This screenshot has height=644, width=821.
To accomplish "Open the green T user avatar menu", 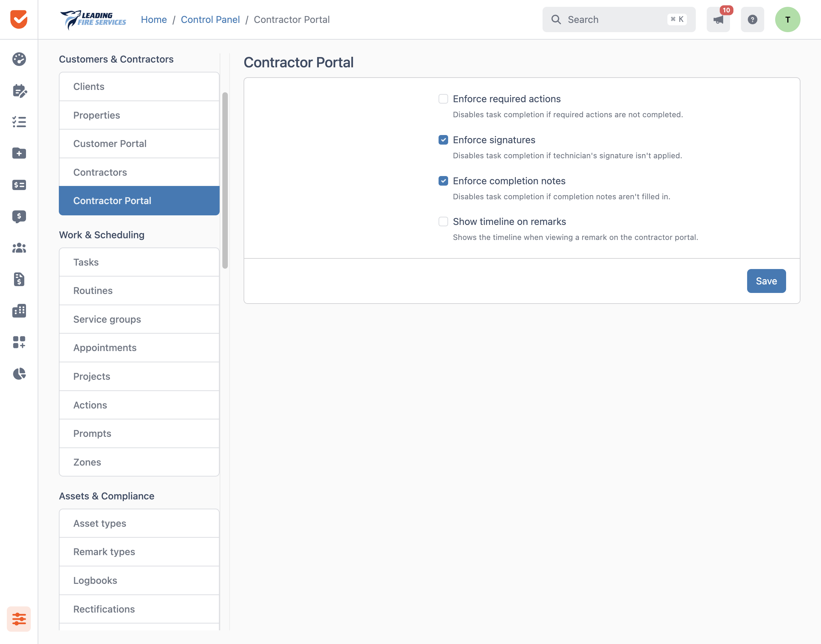I will coord(788,19).
